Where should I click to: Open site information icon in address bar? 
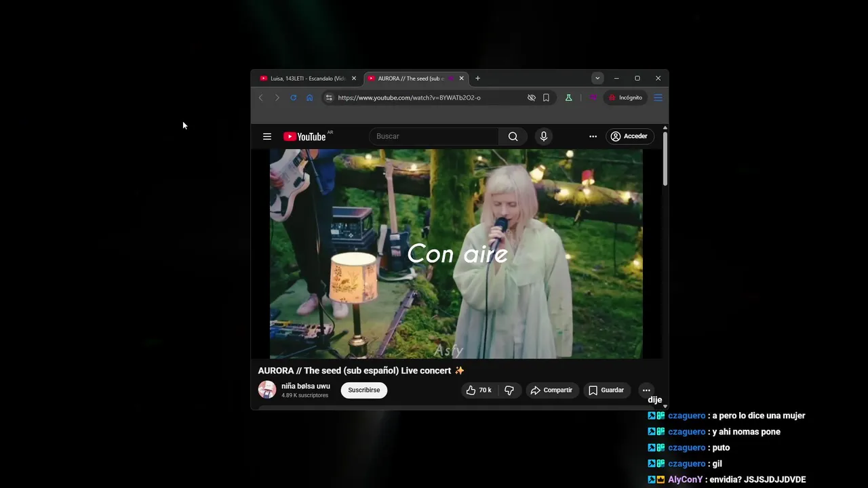tap(329, 98)
